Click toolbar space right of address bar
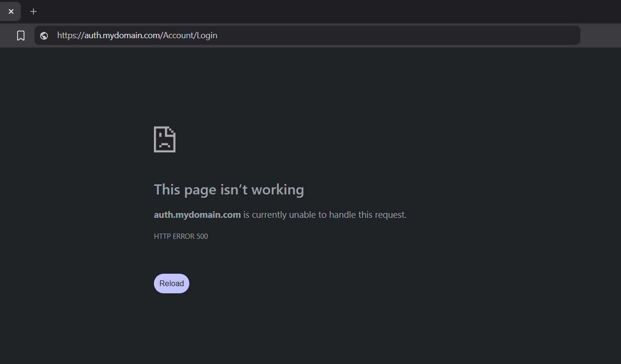The height and width of the screenshot is (364, 621). click(x=600, y=35)
